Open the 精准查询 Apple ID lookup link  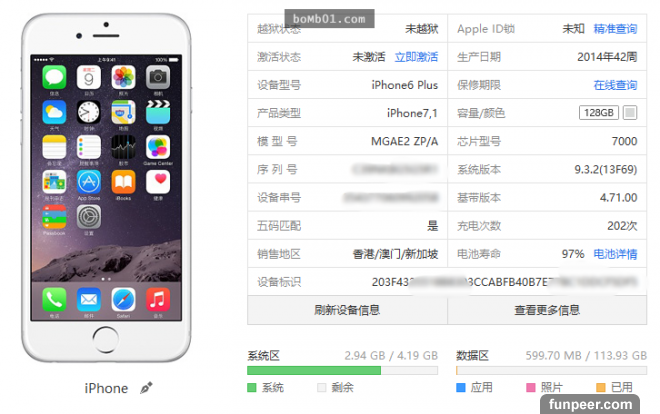[615, 29]
